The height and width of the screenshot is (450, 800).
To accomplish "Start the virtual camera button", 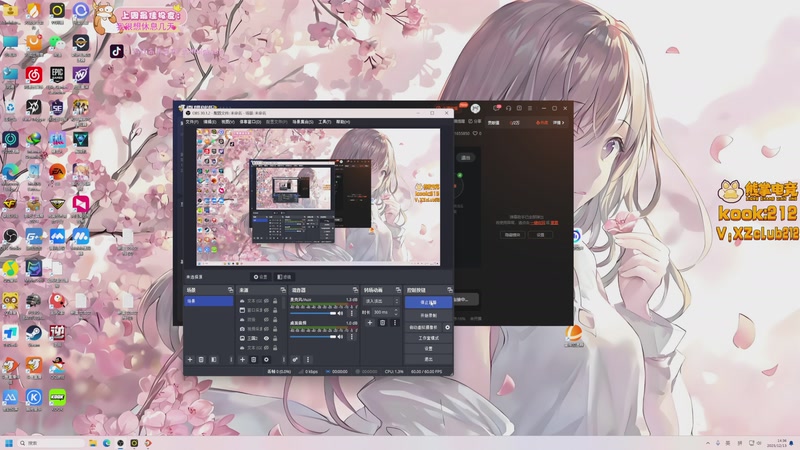I will [x=423, y=327].
